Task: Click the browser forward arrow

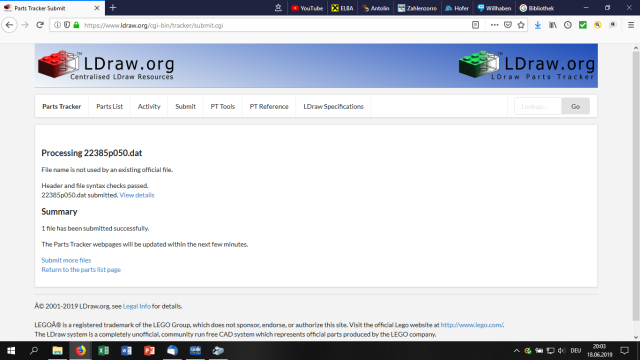Action: [24, 25]
